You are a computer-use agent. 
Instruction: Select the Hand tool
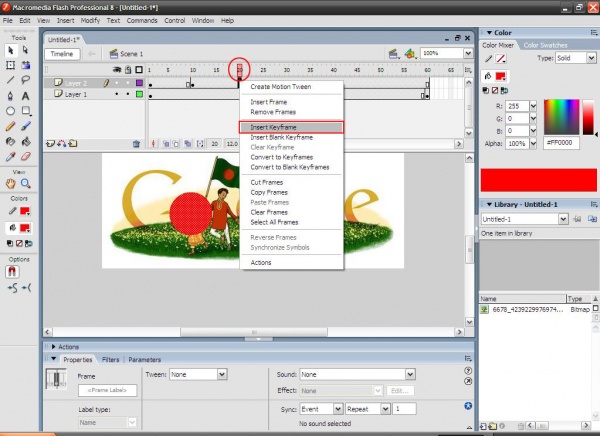[11, 184]
